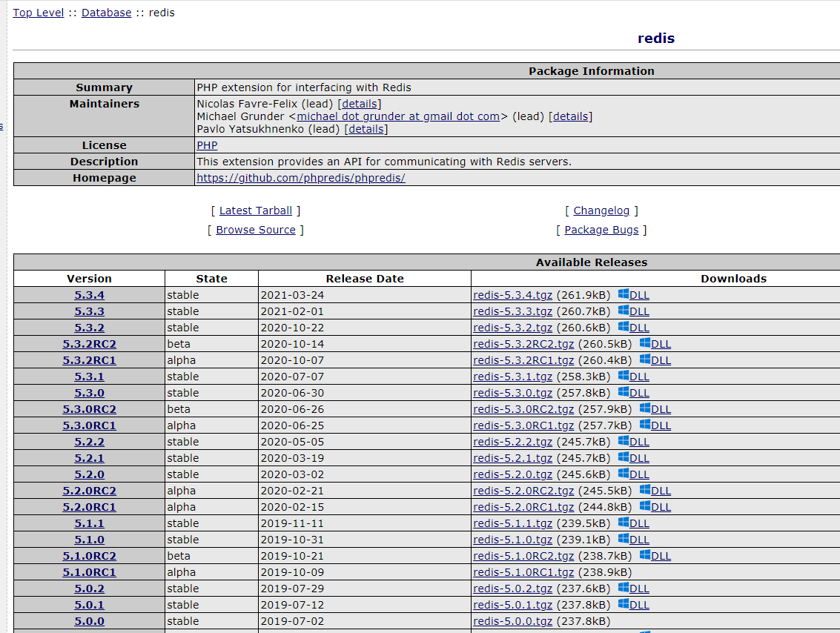Go to the Database breadcrumb link
840x633 pixels.
[x=106, y=13]
